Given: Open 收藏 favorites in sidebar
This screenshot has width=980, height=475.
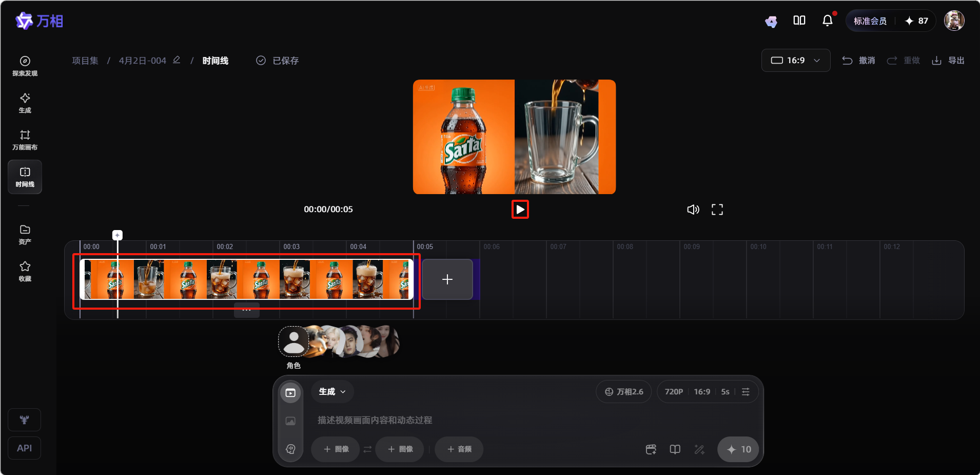Looking at the screenshot, I should pos(25,271).
